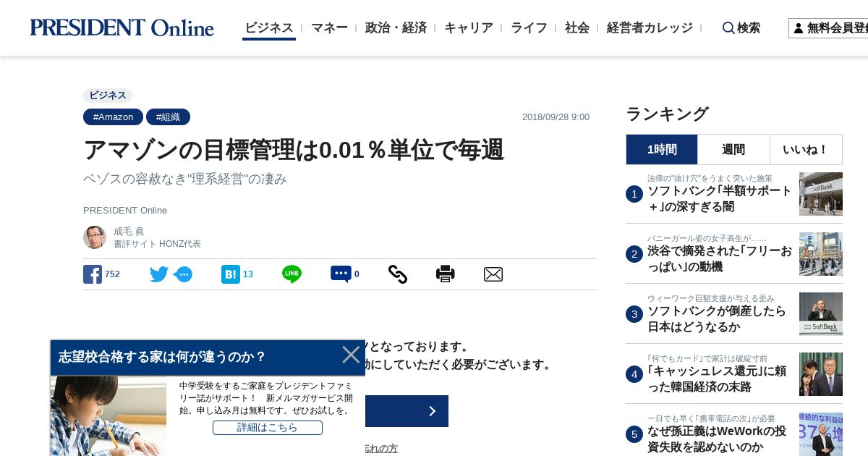Open ranking article 渋谷で摘発されたフリーおっぱい
Screen dimensions: 868x456
click(x=720, y=259)
